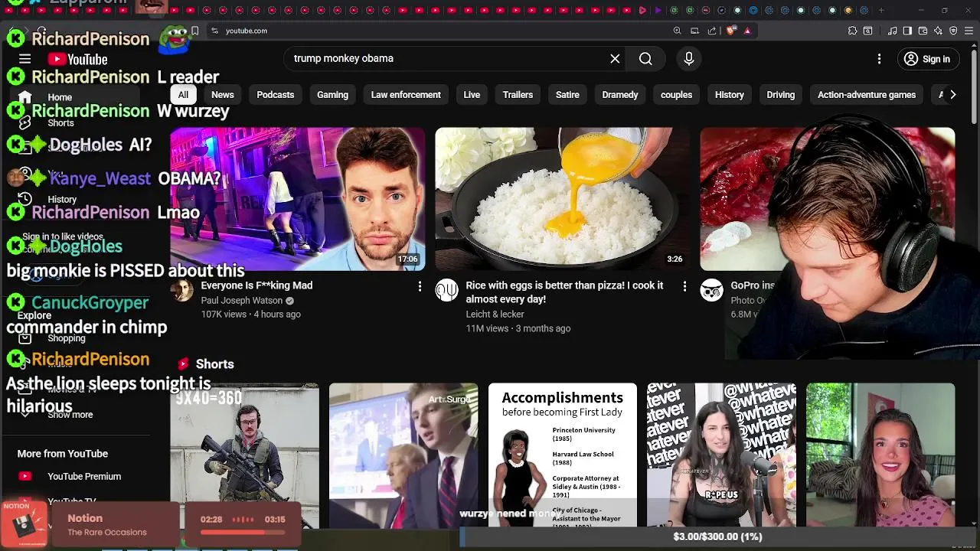Image resolution: width=980 pixels, height=551 pixels.
Task: Click the share page icon in address bar
Action: pyautogui.click(x=712, y=31)
